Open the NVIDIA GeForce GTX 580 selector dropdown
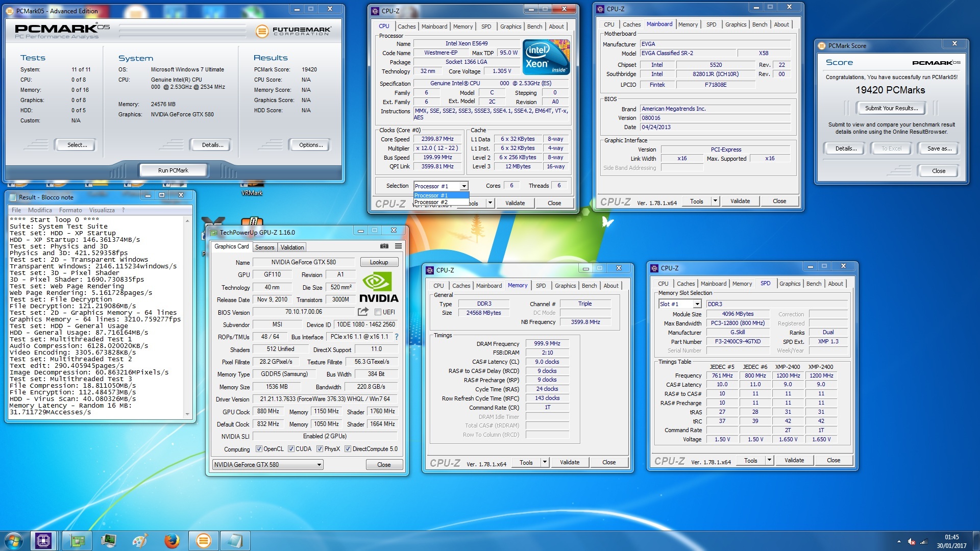This screenshot has height=551, width=980. 268,465
